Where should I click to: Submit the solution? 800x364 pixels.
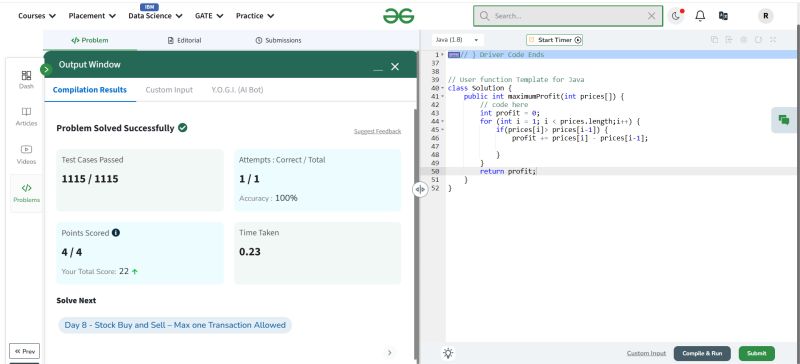pyautogui.click(x=757, y=353)
